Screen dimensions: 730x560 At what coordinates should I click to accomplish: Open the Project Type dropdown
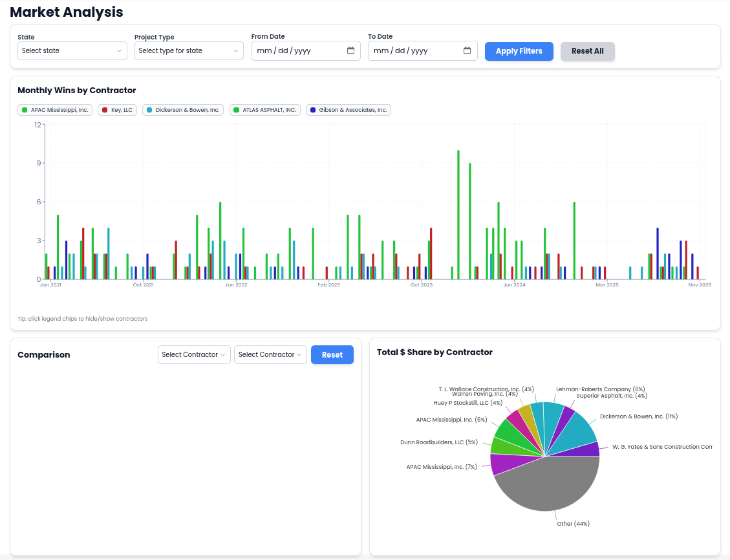click(x=189, y=50)
